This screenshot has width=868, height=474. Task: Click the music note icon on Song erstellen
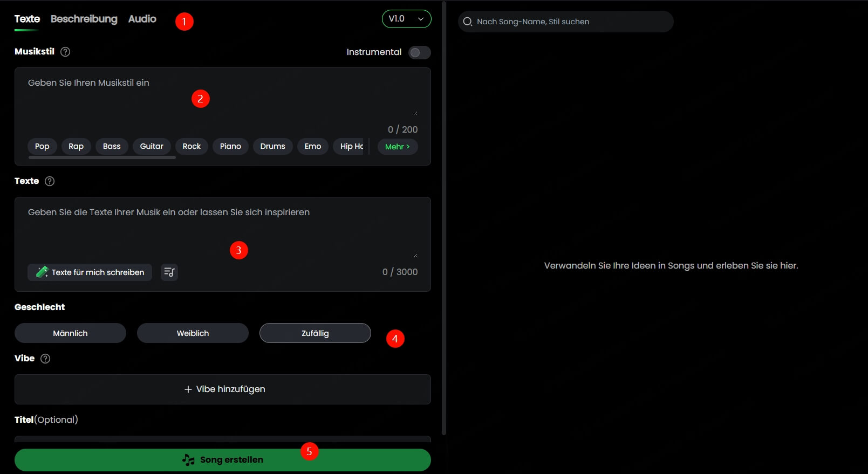tap(188, 460)
